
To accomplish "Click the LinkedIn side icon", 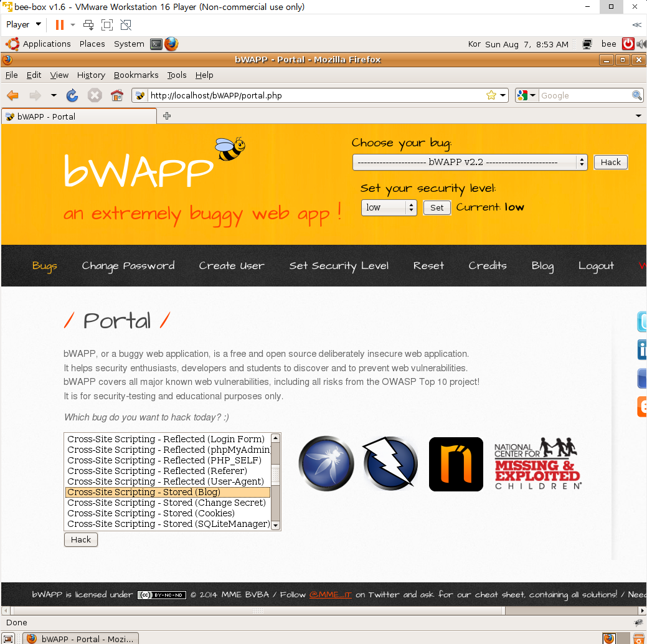I will point(642,349).
